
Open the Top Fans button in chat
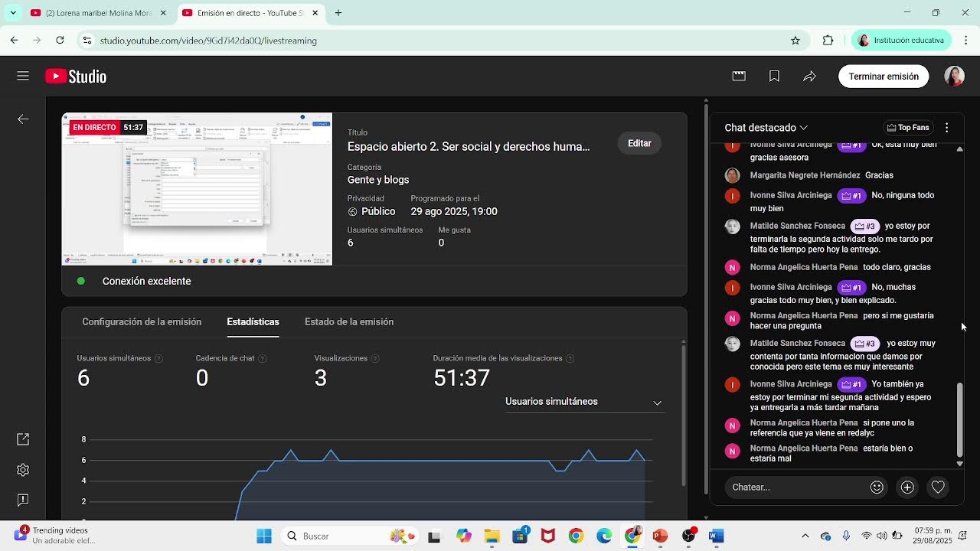907,128
